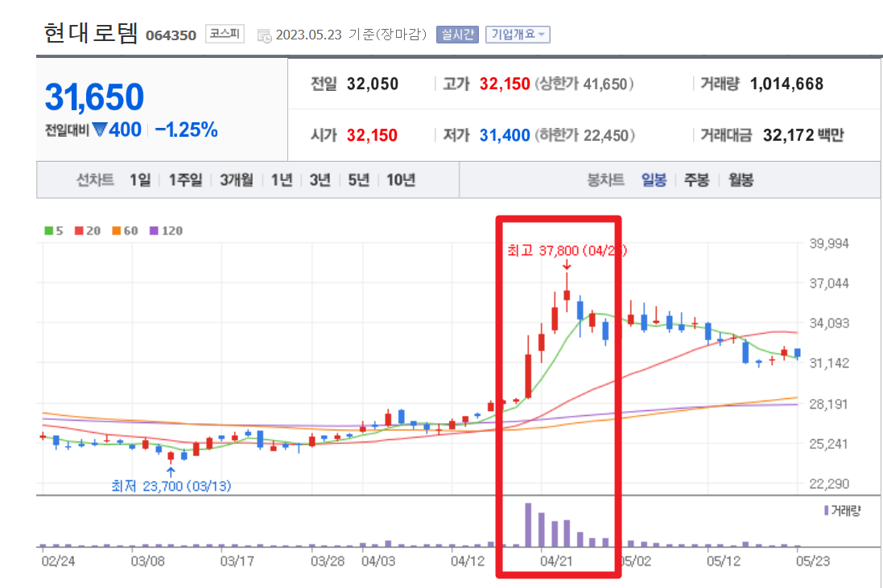
Task: Click the 39,994 price axis label
Action: tap(829, 244)
